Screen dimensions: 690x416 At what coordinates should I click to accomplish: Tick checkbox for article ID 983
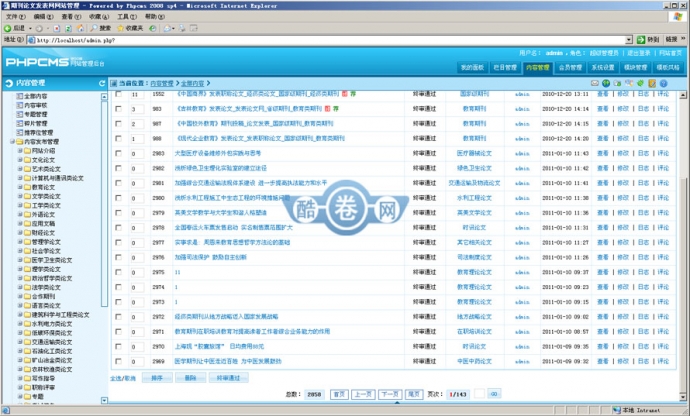coord(118,109)
